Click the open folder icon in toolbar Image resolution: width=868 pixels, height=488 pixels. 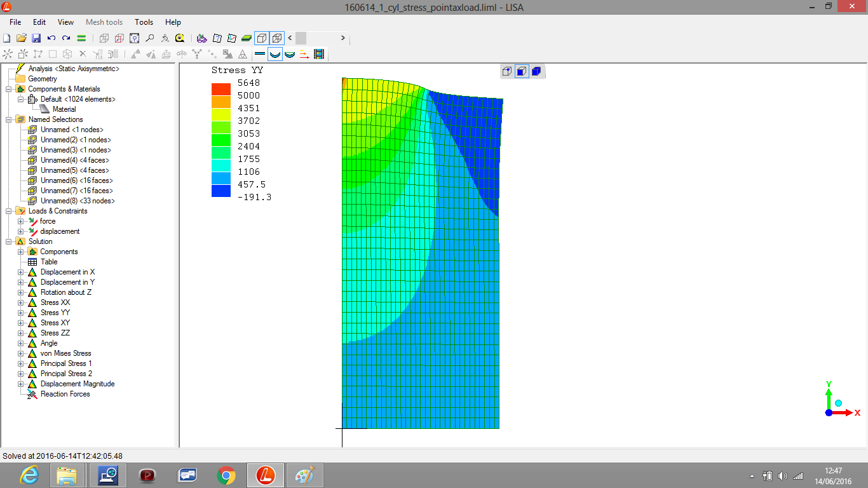(x=22, y=38)
